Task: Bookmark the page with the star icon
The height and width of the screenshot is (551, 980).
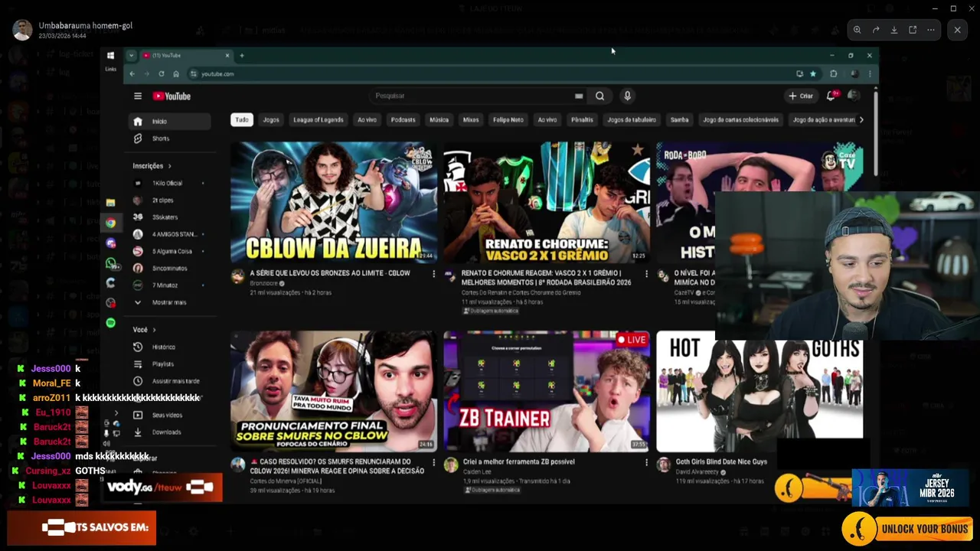Action: (812, 73)
